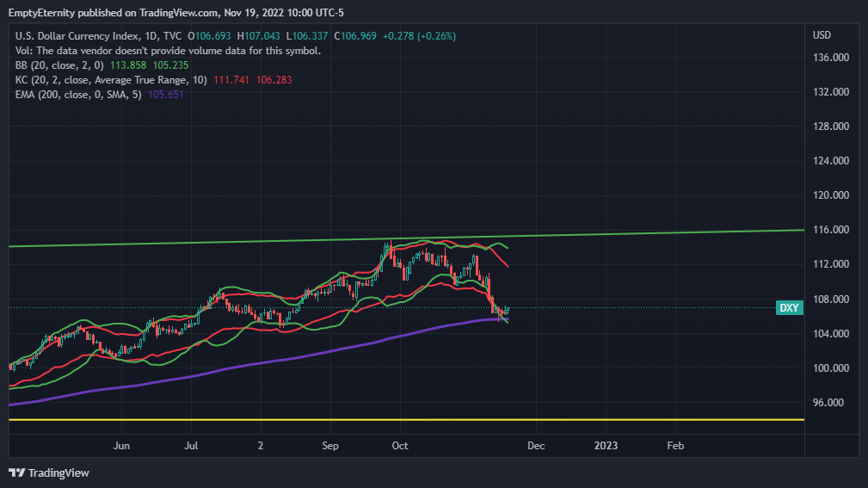Screen dimensions: 868x488
Task: Click the Sep label on time axis
Action: pos(330,445)
